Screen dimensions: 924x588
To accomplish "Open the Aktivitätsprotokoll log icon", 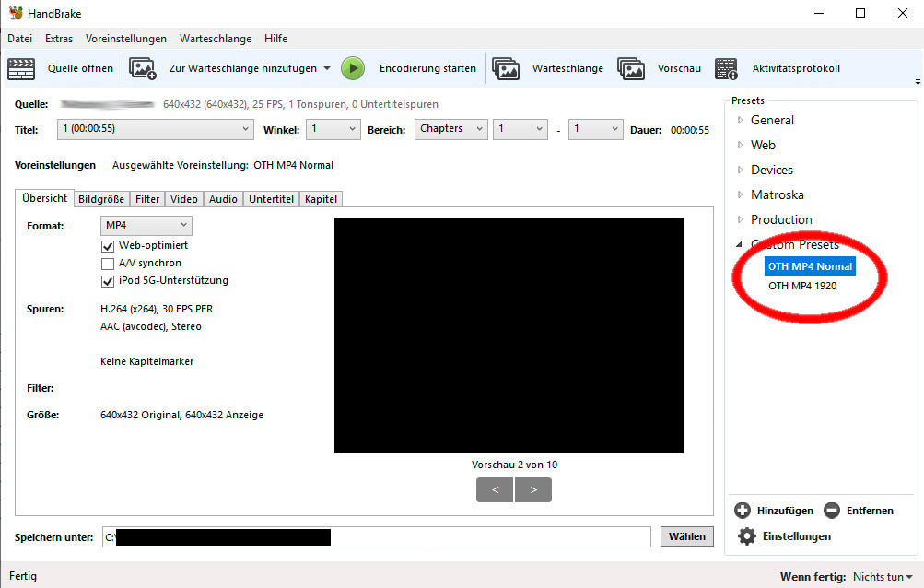I will 727,68.
